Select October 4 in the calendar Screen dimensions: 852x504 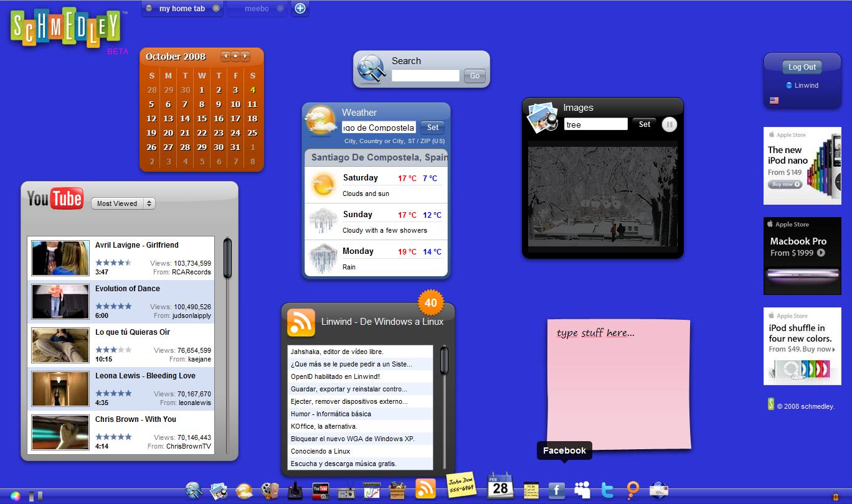point(253,90)
